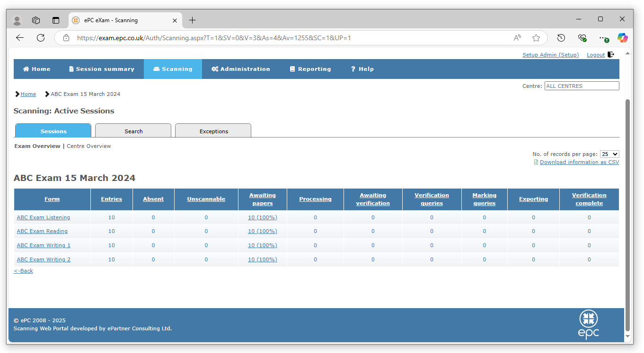This screenshot has height=353, width=644.
Task: Open ABC Exam Writing 1 form
Action: point(44,245)
